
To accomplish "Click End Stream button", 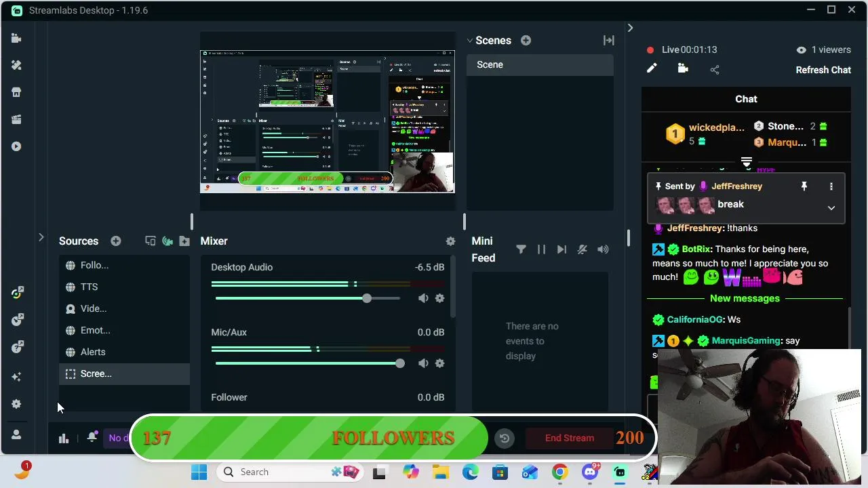I will click(x=570, y=438).
